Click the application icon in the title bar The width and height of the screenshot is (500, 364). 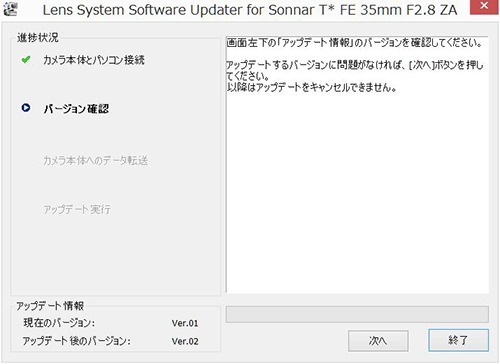pyautogui.click(x=10, y=9)
